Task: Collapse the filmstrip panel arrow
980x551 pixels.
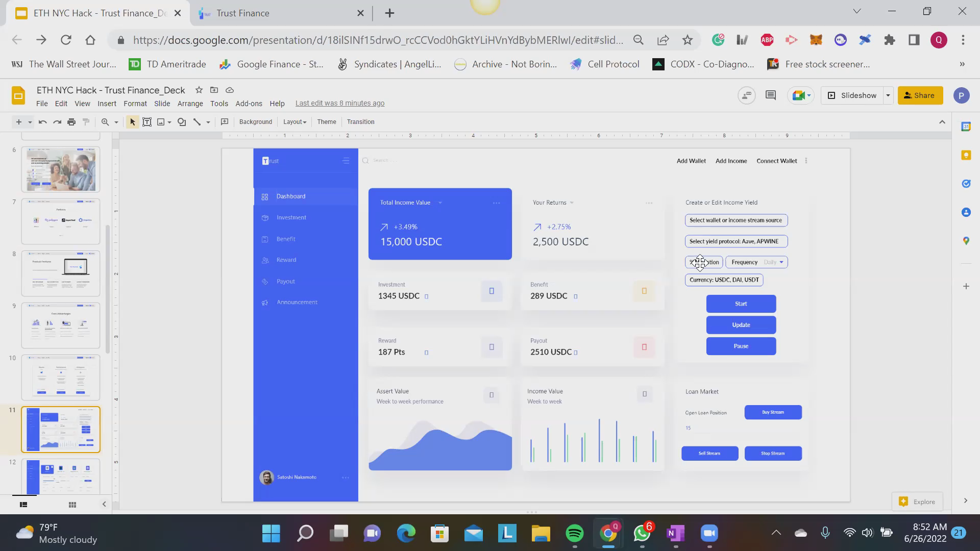Action: pyautogui.click(x=104, y=505)
